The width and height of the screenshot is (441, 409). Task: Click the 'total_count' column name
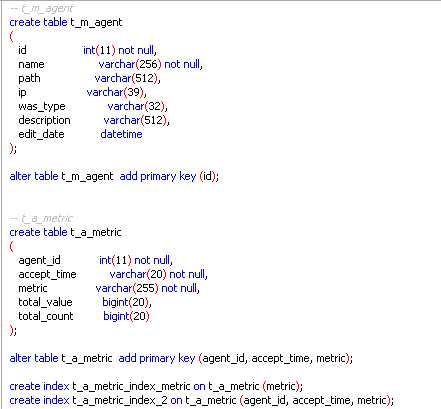click(46, 316)
